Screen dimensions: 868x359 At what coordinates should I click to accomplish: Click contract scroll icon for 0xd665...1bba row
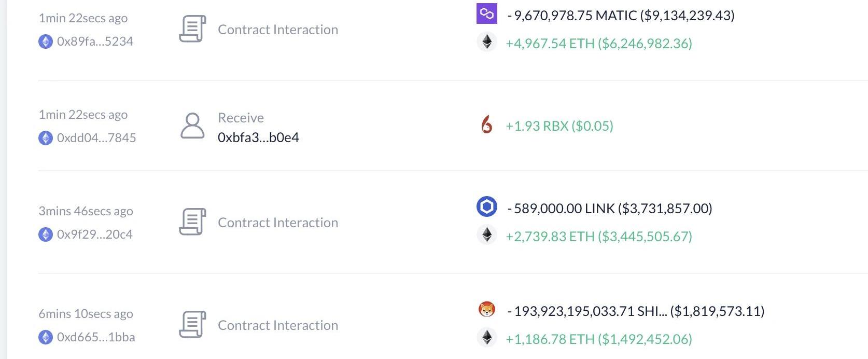192,325
